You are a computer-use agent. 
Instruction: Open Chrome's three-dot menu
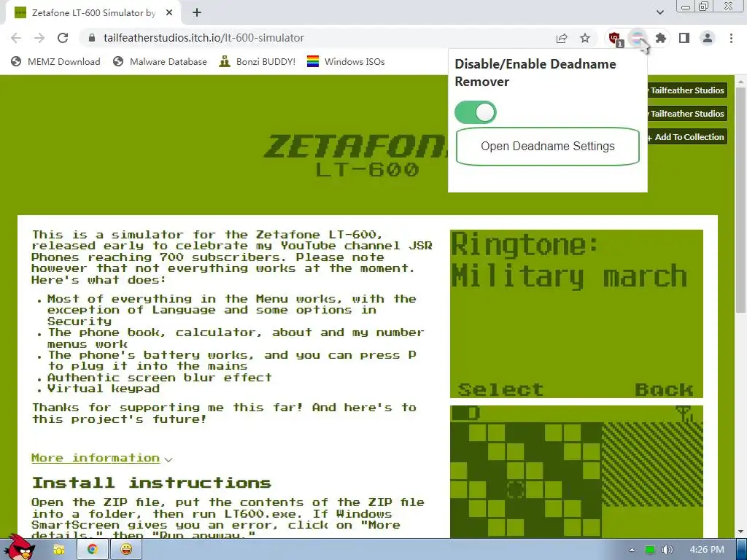tap(731, 38)
